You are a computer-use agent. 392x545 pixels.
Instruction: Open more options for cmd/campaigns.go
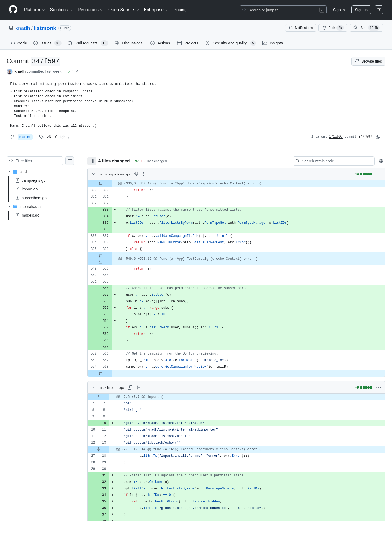[379, 174]
